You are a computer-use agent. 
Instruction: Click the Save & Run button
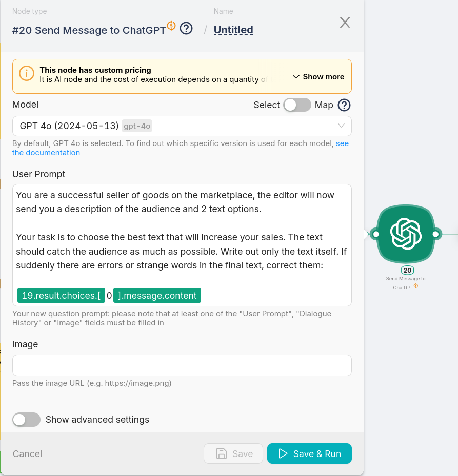pyautogui.click(x=309, y=453)
